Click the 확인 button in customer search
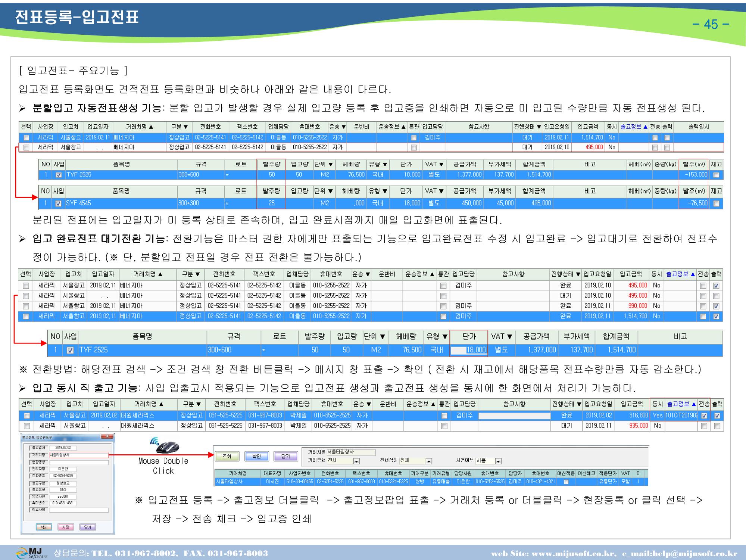The width and height of the screenshot is (746, 560). pos(256,456)
